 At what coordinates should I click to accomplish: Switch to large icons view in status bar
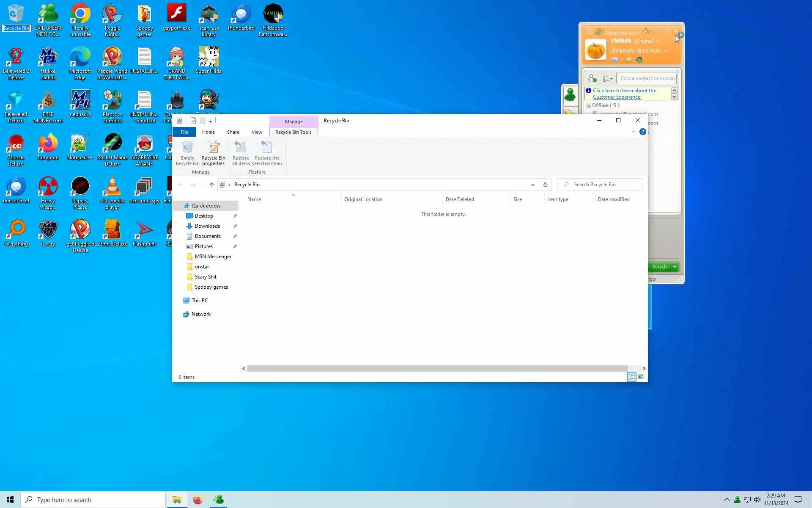click(x=641, y=377)
